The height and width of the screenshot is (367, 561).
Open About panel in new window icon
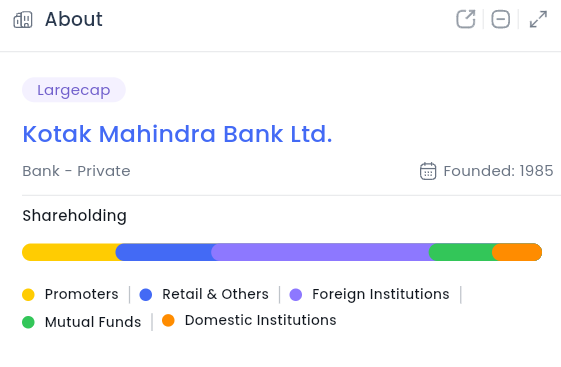pyautogui.click(x=466, y=19)
